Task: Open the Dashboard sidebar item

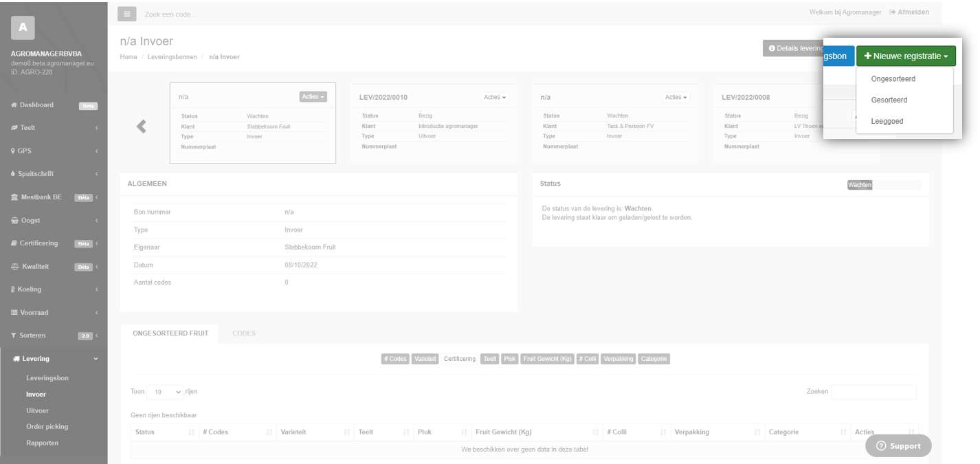Action: pyautogui.click(x=36, y=105)
